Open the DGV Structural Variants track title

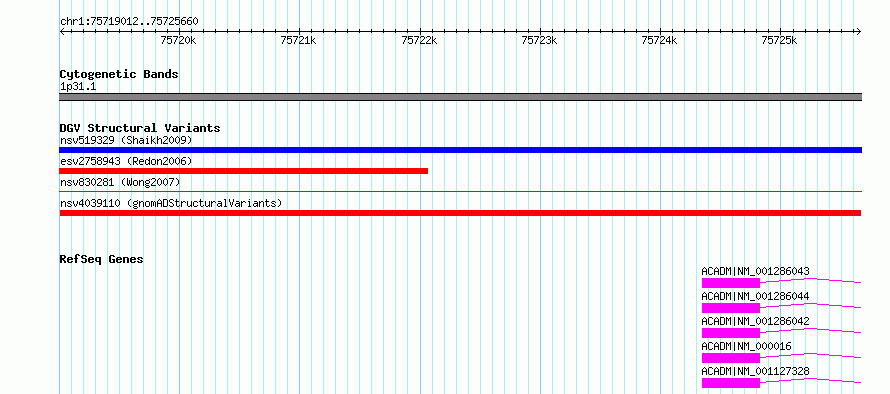(x=140, y=128)
